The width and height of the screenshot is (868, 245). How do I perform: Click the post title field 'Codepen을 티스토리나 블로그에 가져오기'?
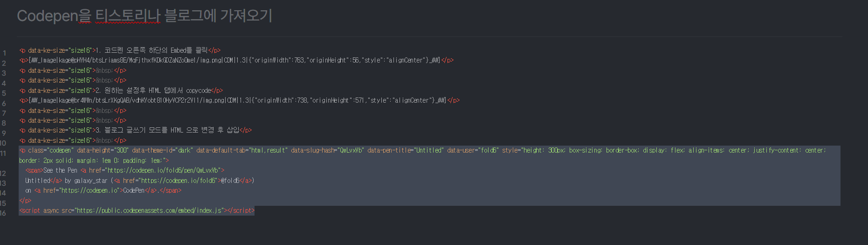[x=145, y=16]
